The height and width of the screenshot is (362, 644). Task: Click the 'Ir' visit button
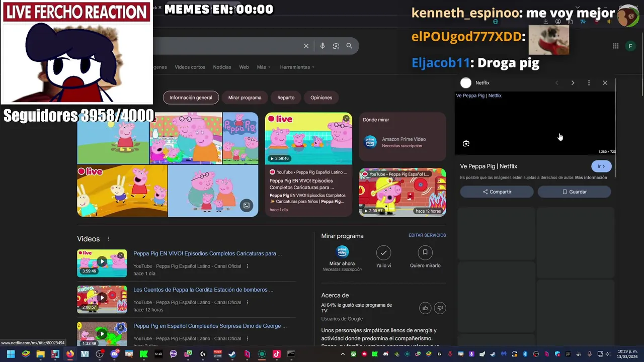(601, 166)
